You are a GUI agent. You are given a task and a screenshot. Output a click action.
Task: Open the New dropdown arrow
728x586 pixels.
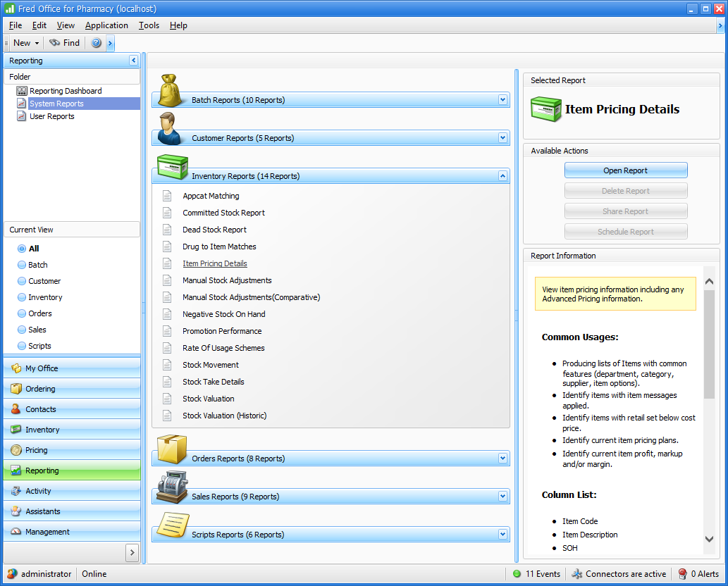(x=37, y=43)
